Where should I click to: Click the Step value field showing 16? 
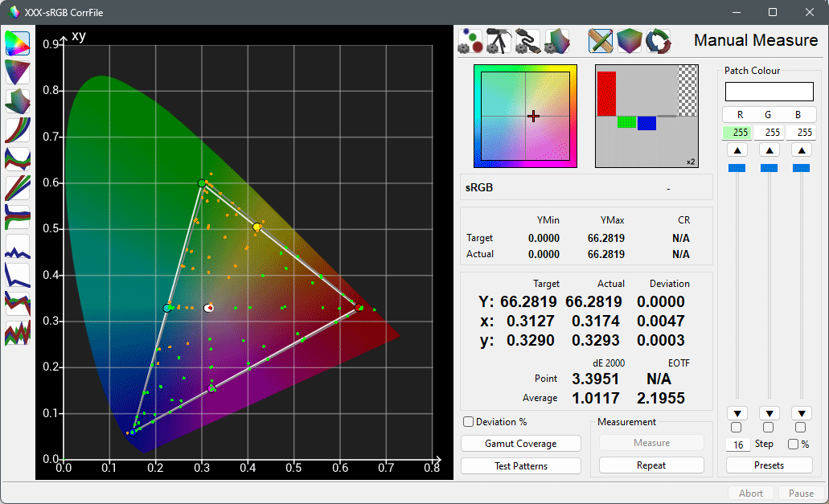point(738,445)
